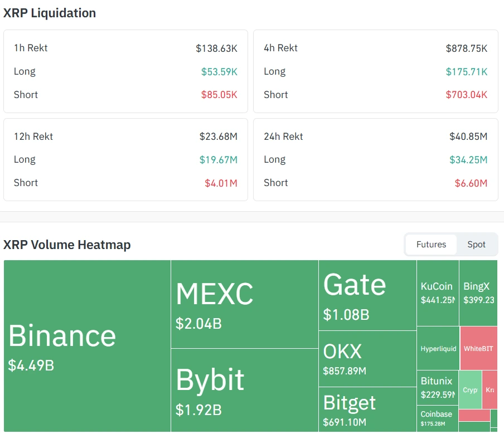Select the red WhiteBIT tile
Screen dimensions: 504x434
point(478,348)
